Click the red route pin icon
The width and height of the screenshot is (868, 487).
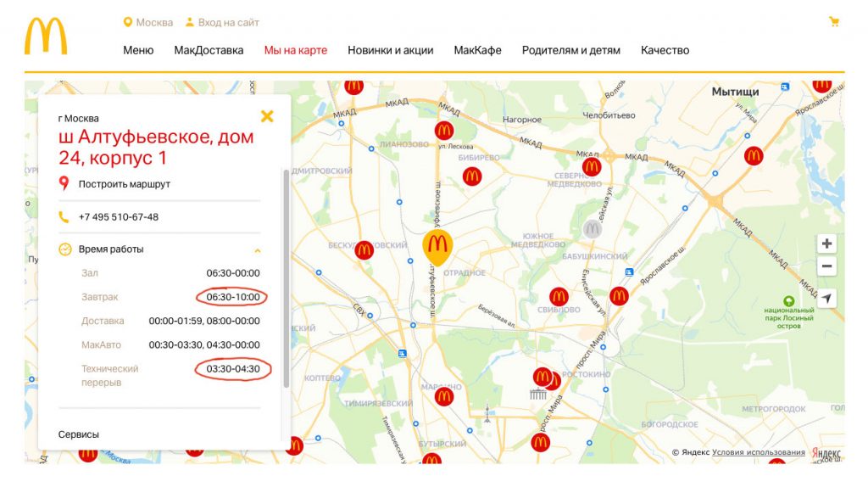[64, 182]
